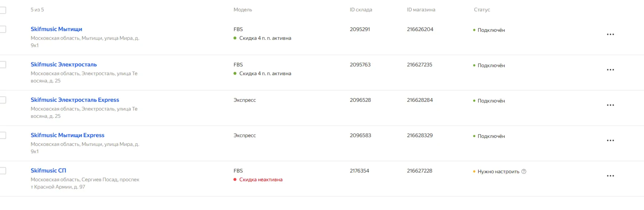The width and height of the screenshot is (644, 210).
Task: Select the Skifmusic Электросталь row checkbox
Action: 3,65
